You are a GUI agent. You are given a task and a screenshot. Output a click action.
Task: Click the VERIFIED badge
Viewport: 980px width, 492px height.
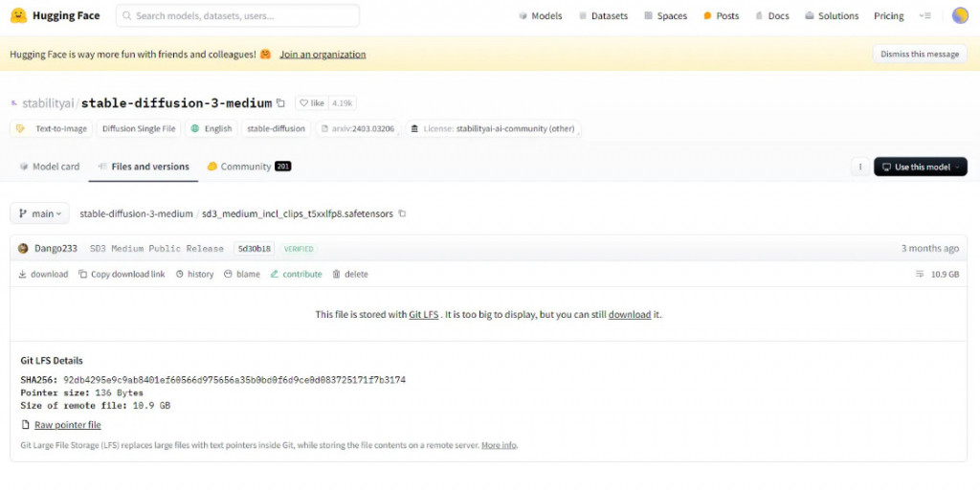coord(299,248)
